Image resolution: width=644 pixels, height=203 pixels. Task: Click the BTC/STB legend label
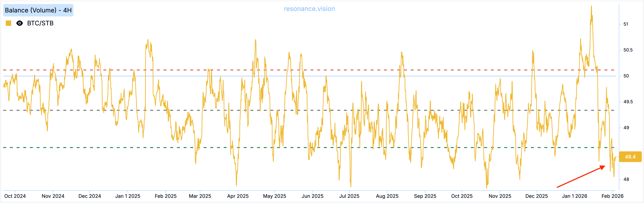point(40,23)
